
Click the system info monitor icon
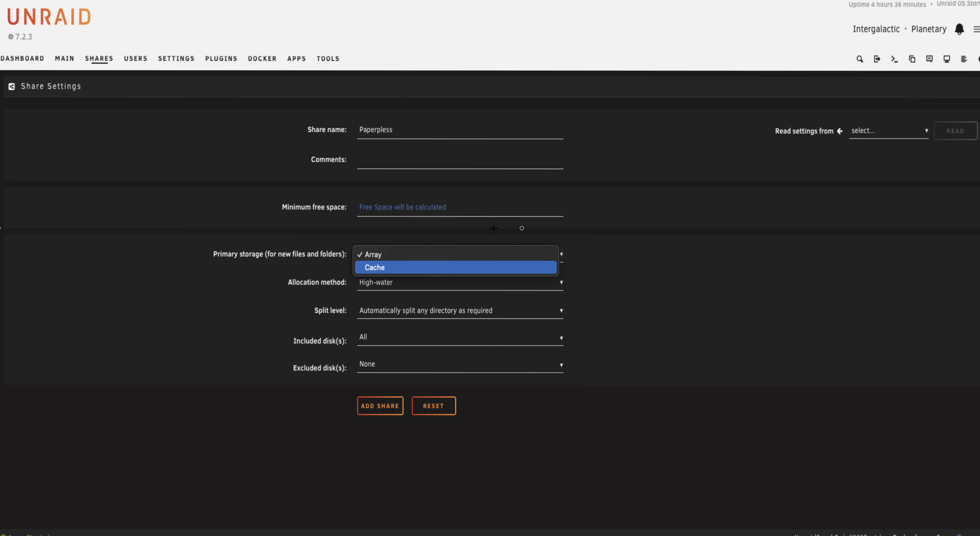point(947,59)
